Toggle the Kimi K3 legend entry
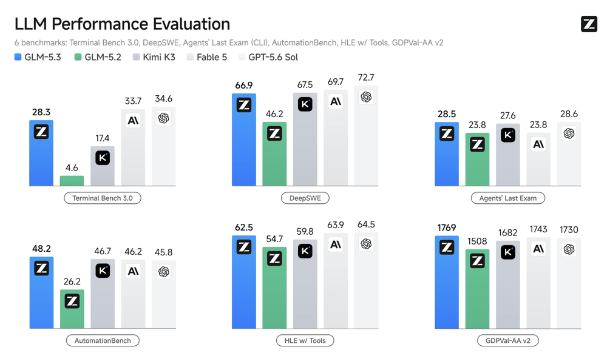 click(154, 57)
